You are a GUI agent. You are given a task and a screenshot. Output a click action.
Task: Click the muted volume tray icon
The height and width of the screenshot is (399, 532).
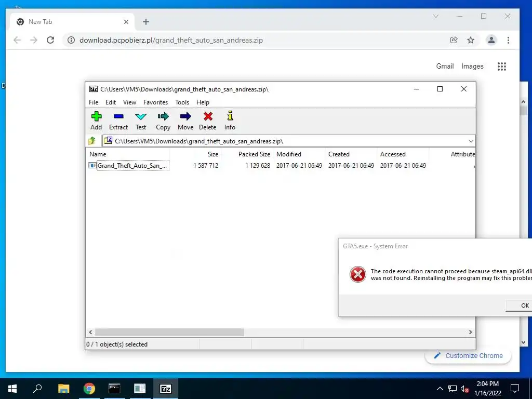465,389
